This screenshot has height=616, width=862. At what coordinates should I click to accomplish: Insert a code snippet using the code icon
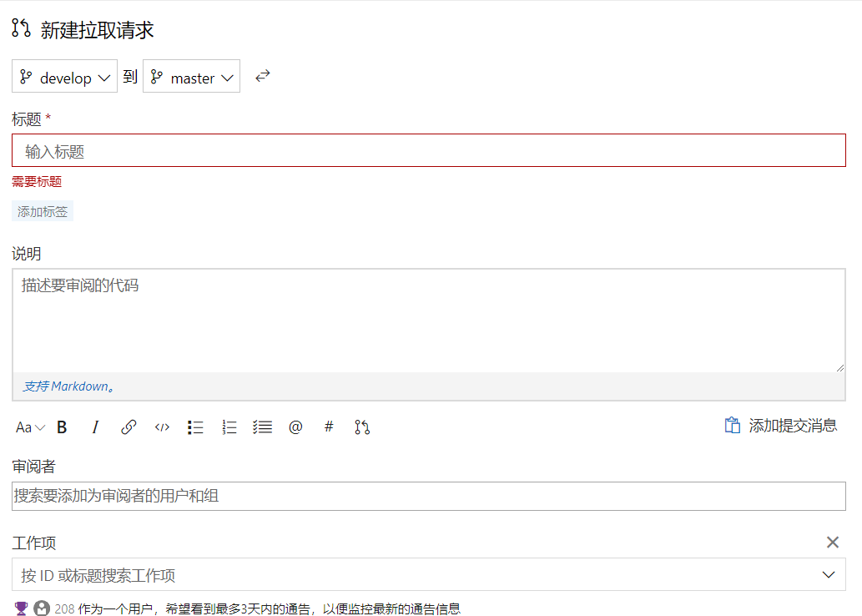click(162, 427)
